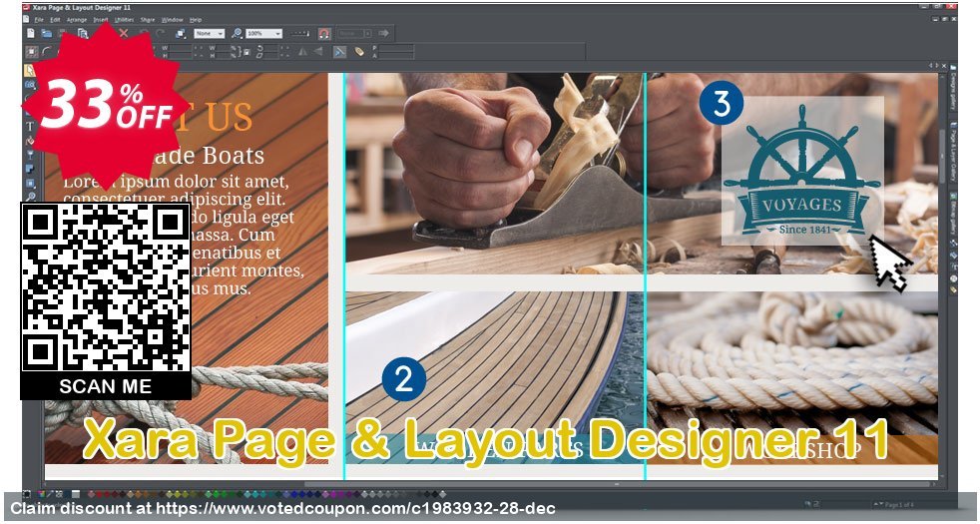Toggle the highlighted blue infobar button

[x=339, y=52]
